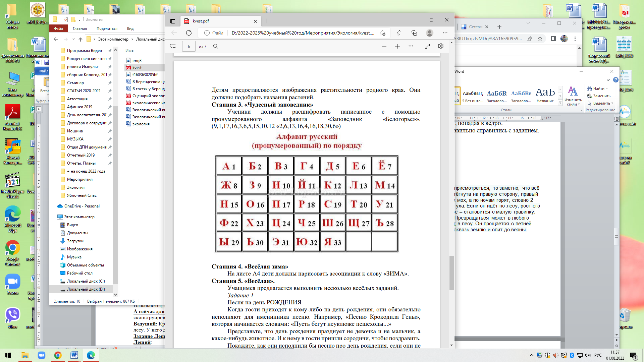Go up one folder level in Explorer
Image resolution: width=644 pixels, height=362 pixels.
(80, 39)
